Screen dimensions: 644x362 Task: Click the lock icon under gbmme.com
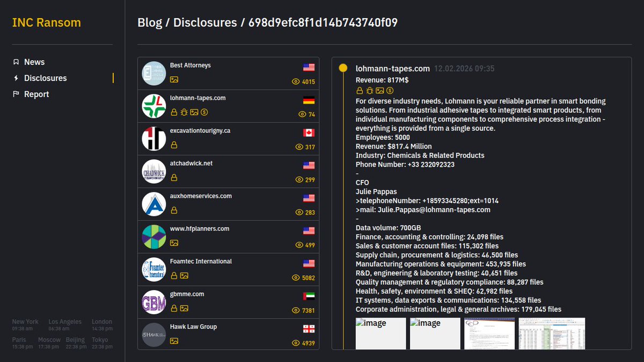174,308
